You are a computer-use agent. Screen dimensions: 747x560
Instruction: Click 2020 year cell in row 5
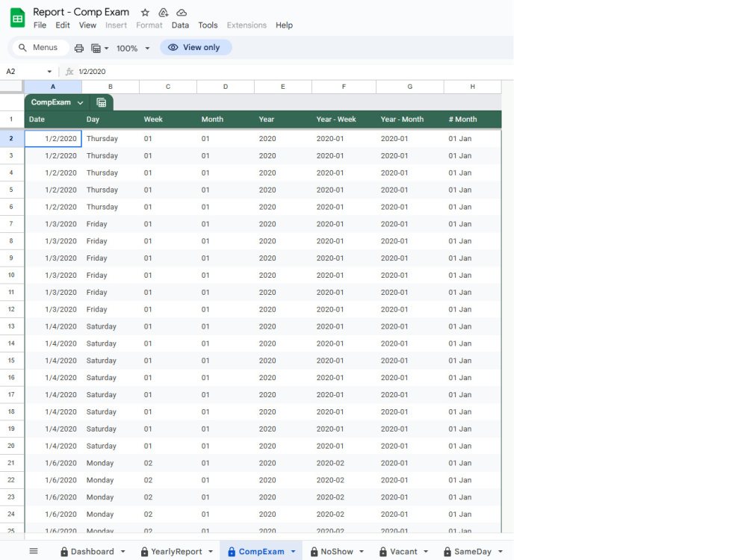point(283,190)
